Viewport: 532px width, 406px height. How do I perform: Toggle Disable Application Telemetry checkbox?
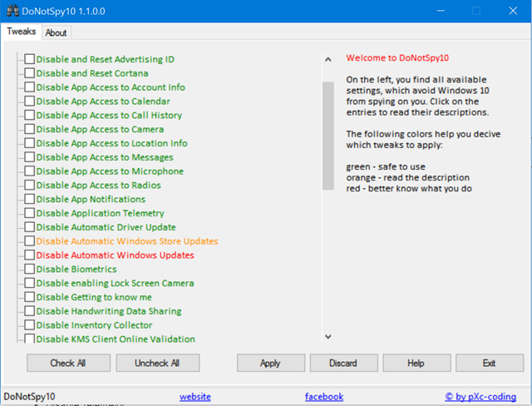click(x=30, y=213)
